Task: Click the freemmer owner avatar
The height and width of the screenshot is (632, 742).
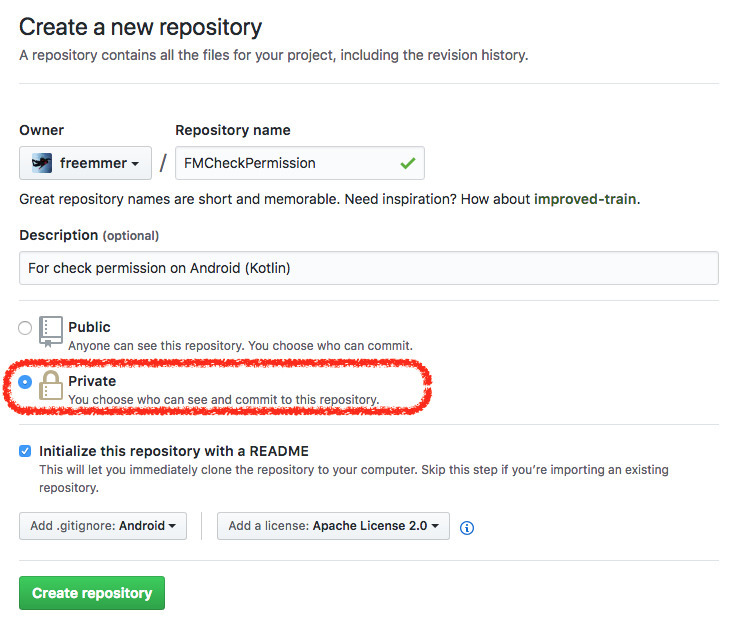Action: (42, 163)
